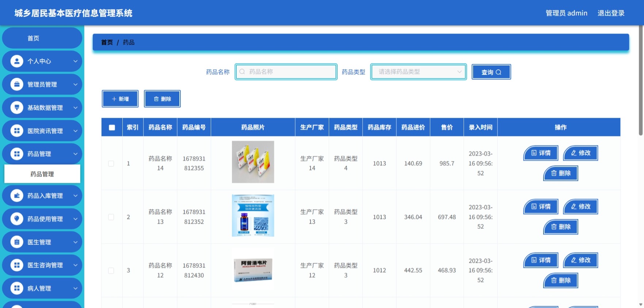Viewport: 644px width, 308px height.
Task: Tick the checkbox for 药品名称13 row
Action: [x=111, y=217]
